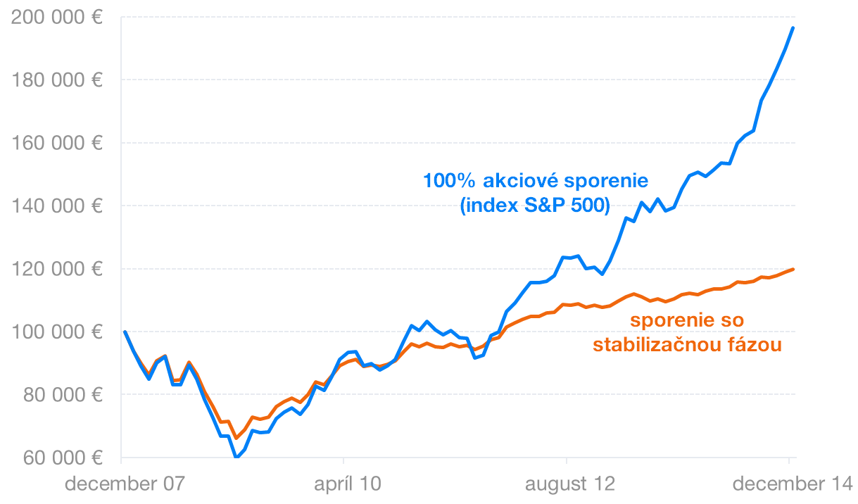Click the blue line's lowest trough point
This screenshot has height=504, width=858.
pyautogui.click(x=236, y=458)
